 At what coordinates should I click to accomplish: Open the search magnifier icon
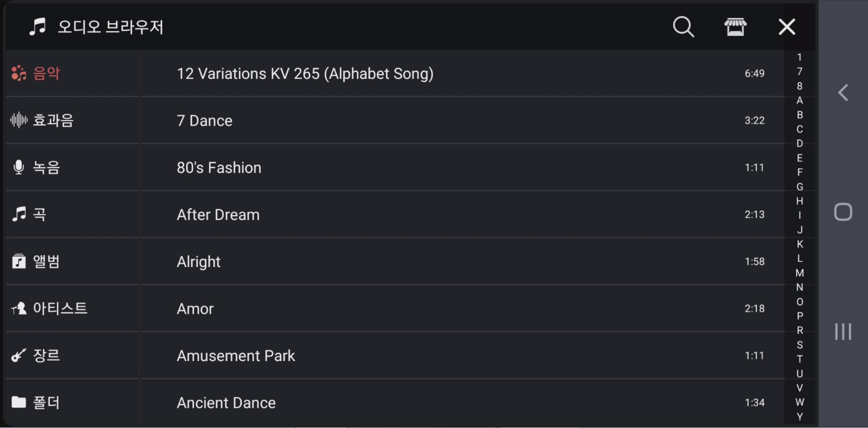[x=683, y=27]
